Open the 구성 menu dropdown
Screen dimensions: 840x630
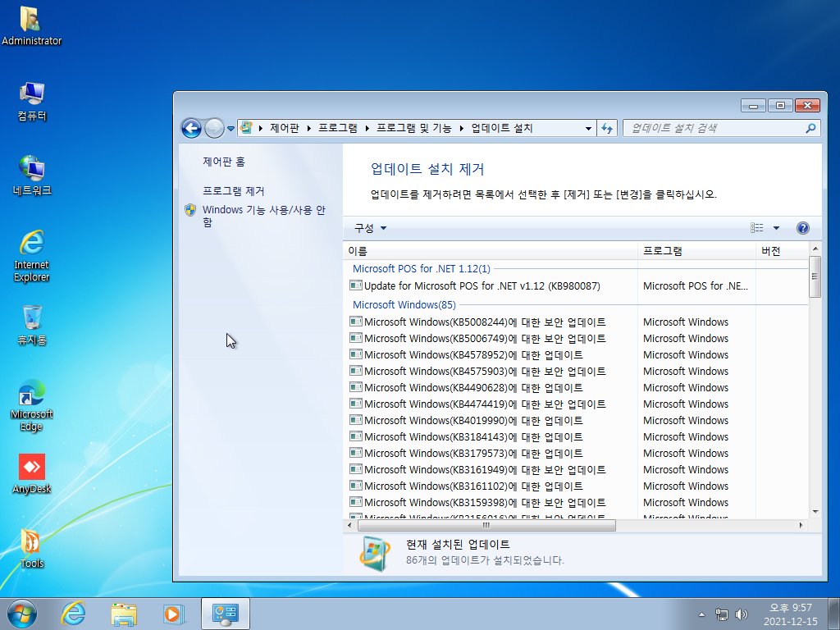point(370,228)
